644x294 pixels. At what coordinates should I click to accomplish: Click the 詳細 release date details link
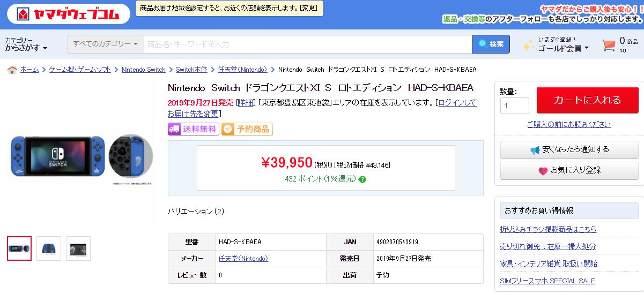(x=245, y=102)
